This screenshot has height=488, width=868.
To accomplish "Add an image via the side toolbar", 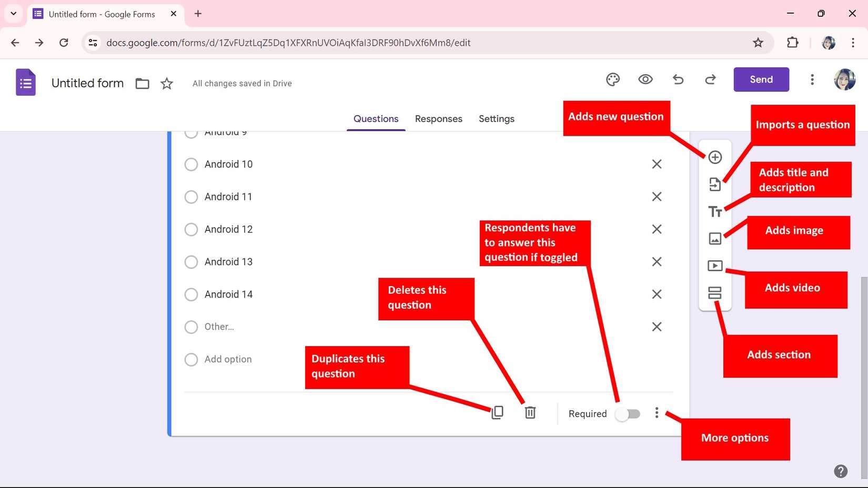I will coord(715,239).
